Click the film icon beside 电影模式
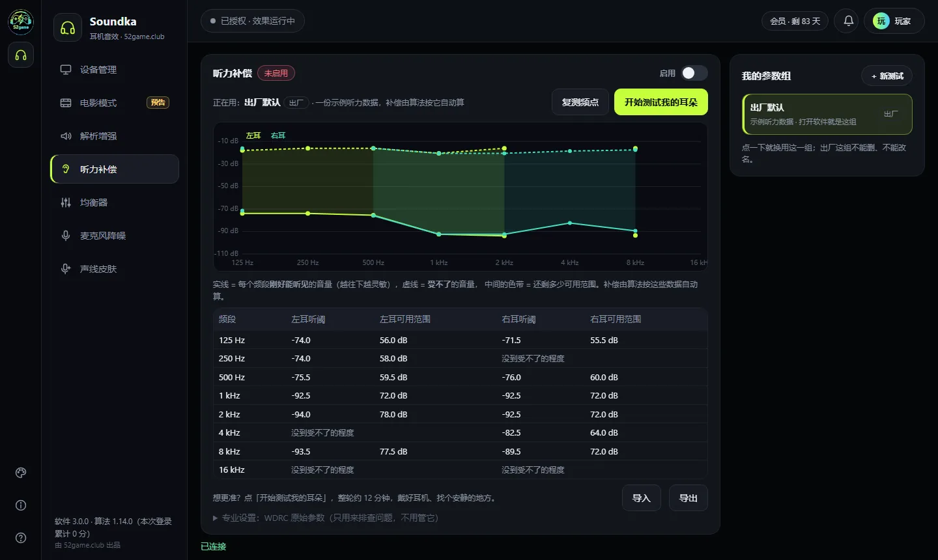The width and height of the screenshot is (938, 560). pos(66,103)
